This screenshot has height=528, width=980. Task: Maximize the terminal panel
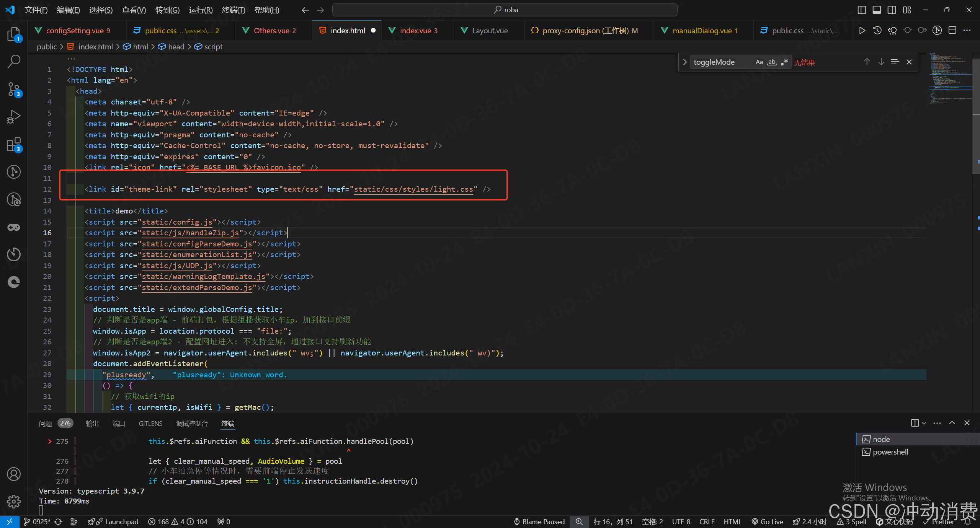click(x=952, y=423)
